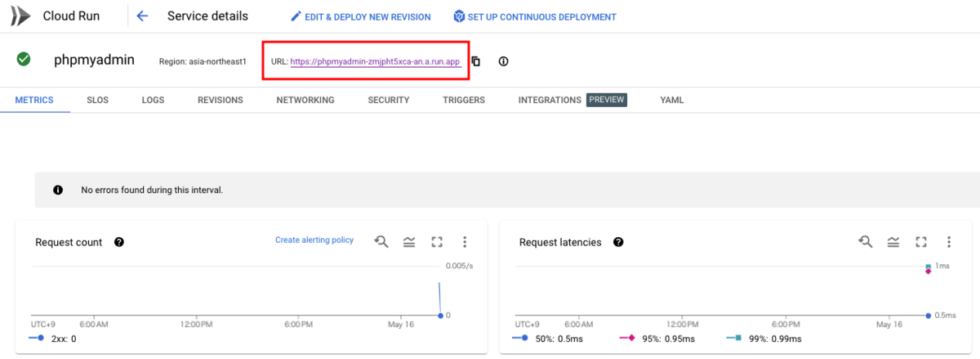980x359 pixels.
Task: Copy the service URL to clipboard
Action: pos(476,61)
